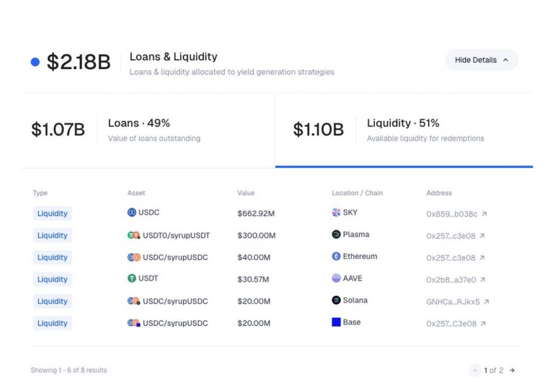This screenshot has height=392, width=554.
Task: Click the Ethereum chain logo
Action: [337, 256]
